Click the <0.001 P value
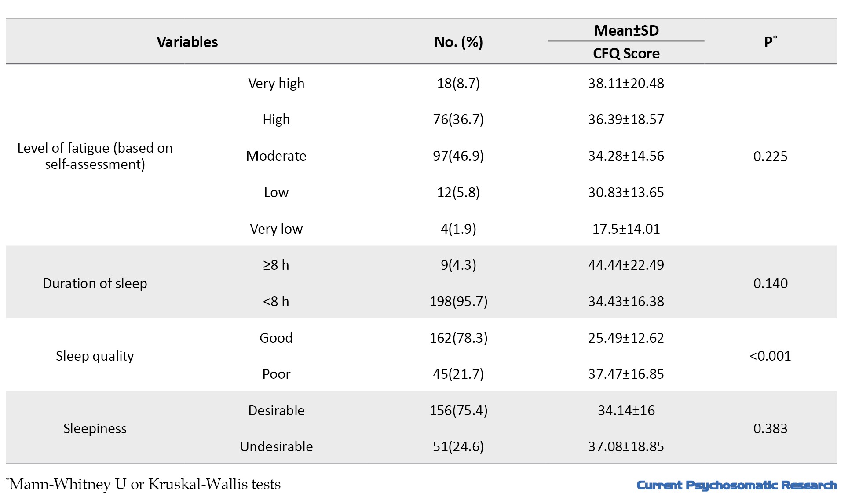The image size is (859, 504). click(x=770, y=356)
